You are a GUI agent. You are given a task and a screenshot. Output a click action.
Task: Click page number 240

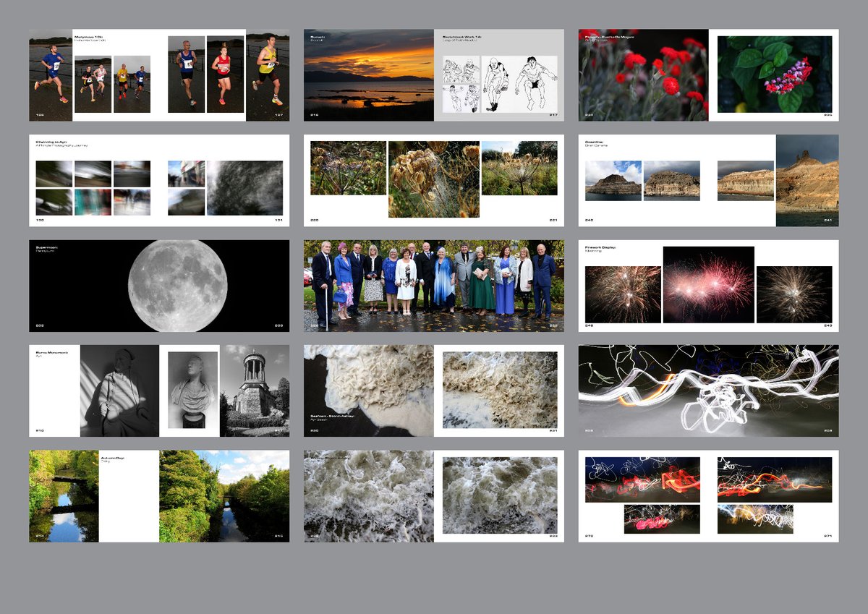point(590,220)
